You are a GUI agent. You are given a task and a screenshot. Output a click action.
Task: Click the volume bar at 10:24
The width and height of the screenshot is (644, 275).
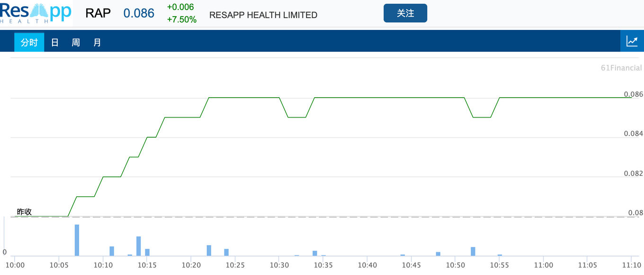point(226,252)
